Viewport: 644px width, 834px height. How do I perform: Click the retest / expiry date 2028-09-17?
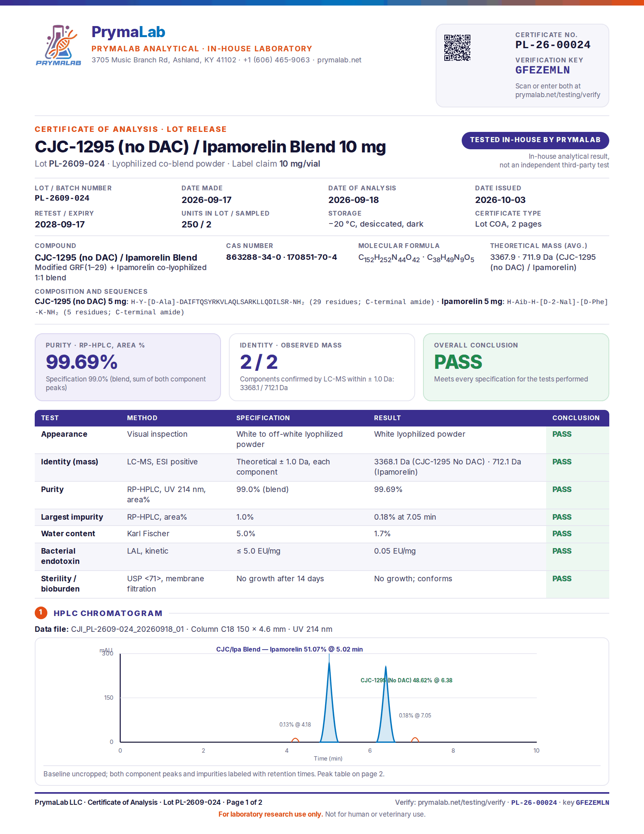pos(60,224)
